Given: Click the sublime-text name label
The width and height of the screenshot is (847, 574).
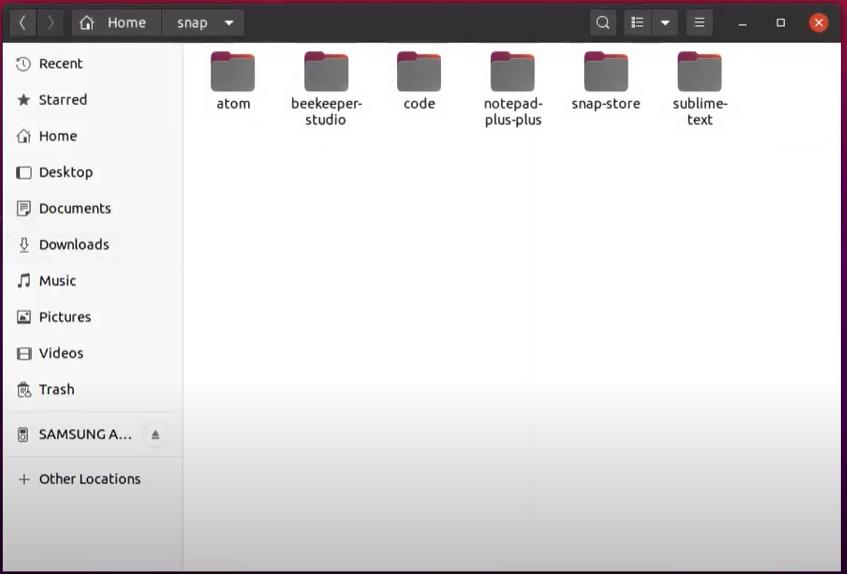Looking at the screenshot, I should coord(700,111).
